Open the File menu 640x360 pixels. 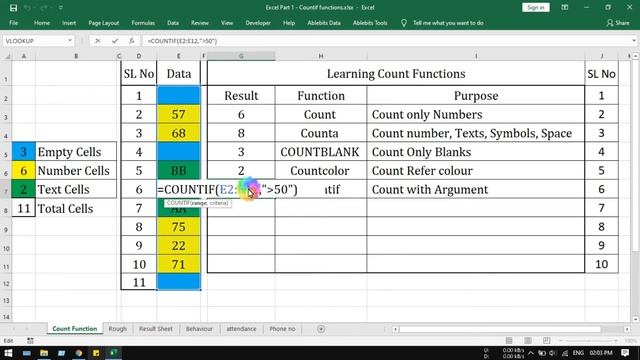[x=13, y=23]
